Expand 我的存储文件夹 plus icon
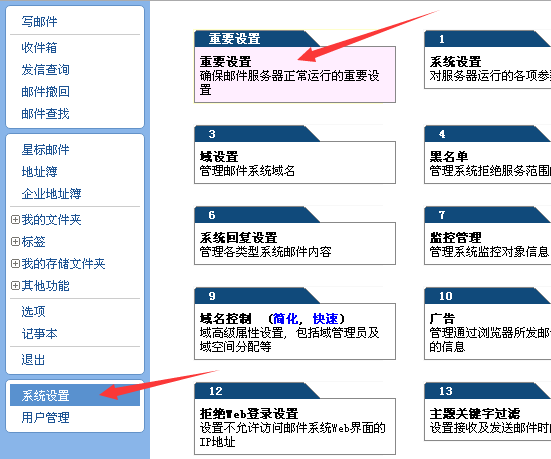Viewport: 551px width, 459px height. [x=15, y=264]
